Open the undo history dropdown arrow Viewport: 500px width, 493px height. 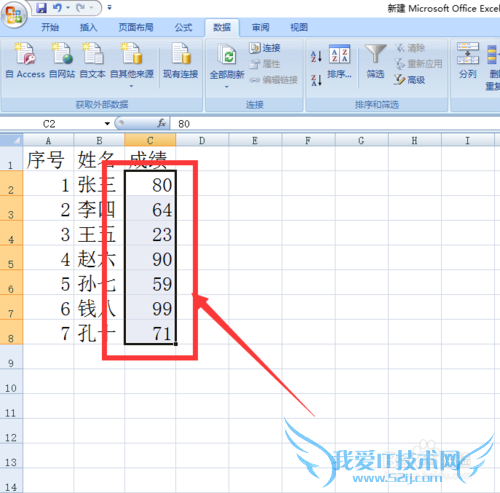(68, 7)
